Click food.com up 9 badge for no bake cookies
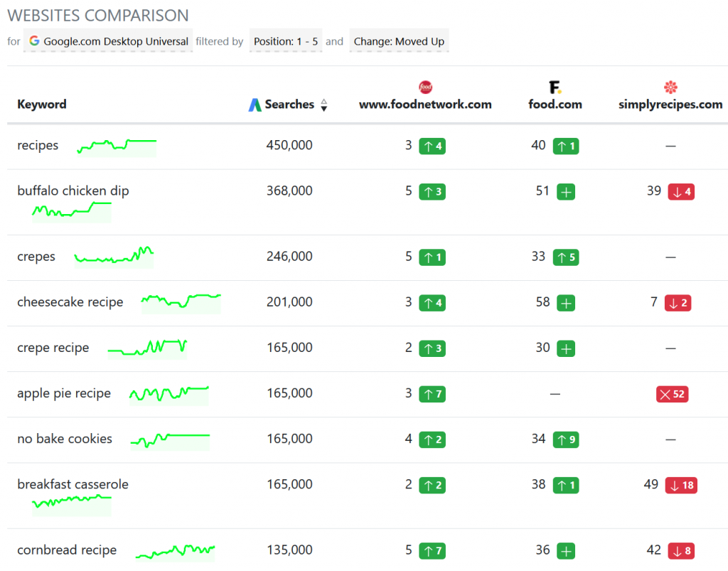The image size is (728, 571). click(566, 439)
